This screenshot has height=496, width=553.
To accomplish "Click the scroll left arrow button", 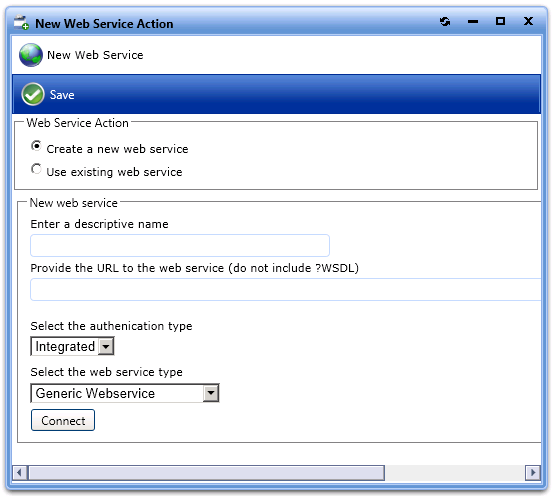I will click(20, 473).
